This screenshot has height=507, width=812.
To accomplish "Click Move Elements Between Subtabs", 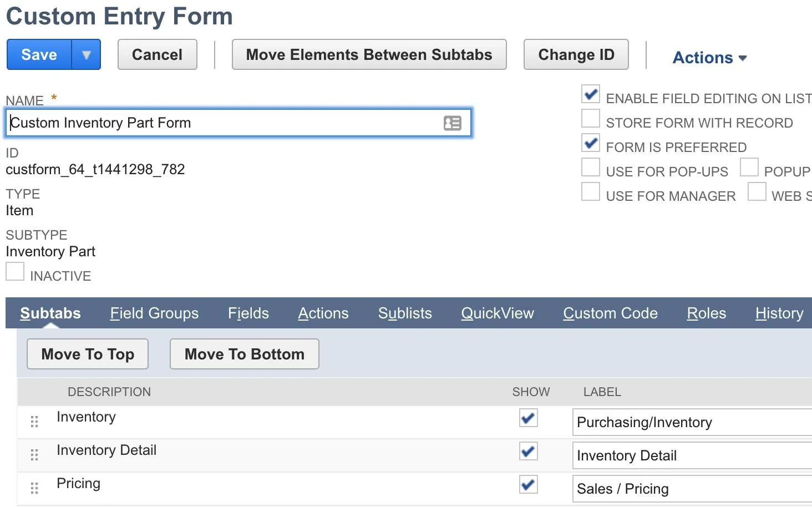I will [369, 54].
